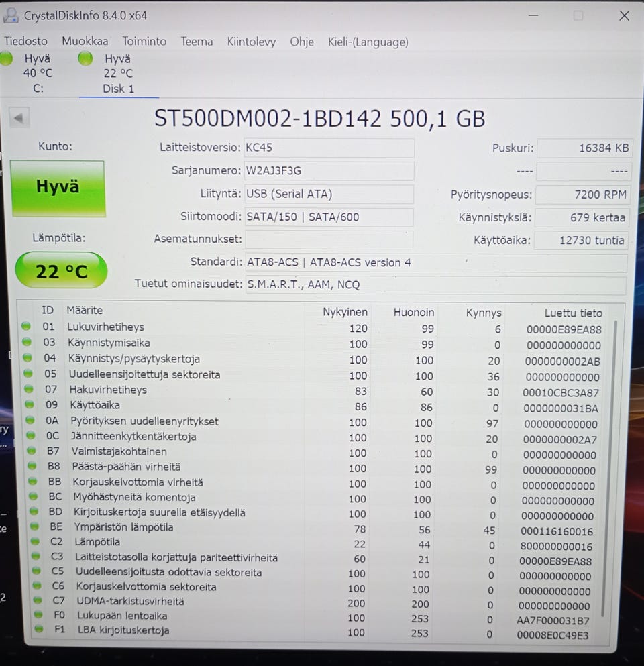Open the Muokkaa menu

pos(85,41)
